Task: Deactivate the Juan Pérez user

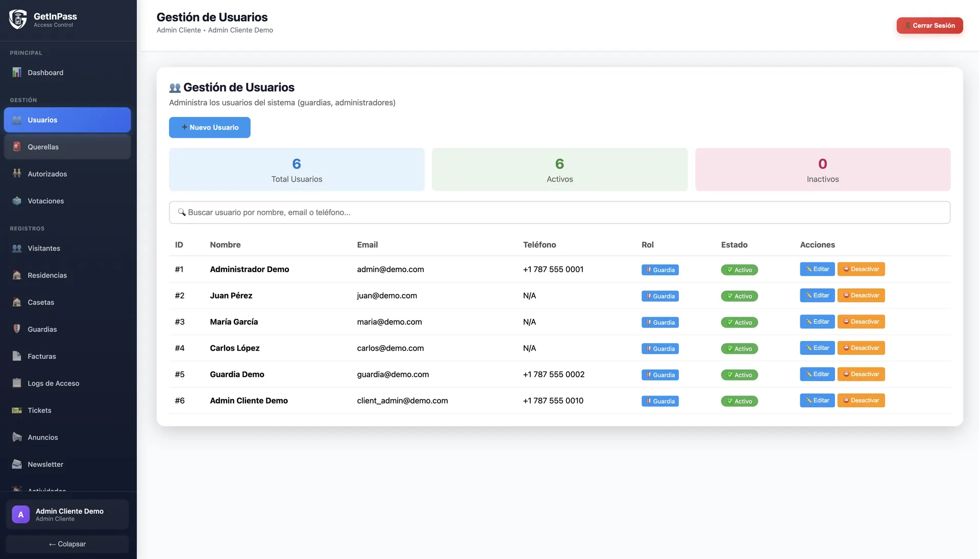Action: click(861, 296)
